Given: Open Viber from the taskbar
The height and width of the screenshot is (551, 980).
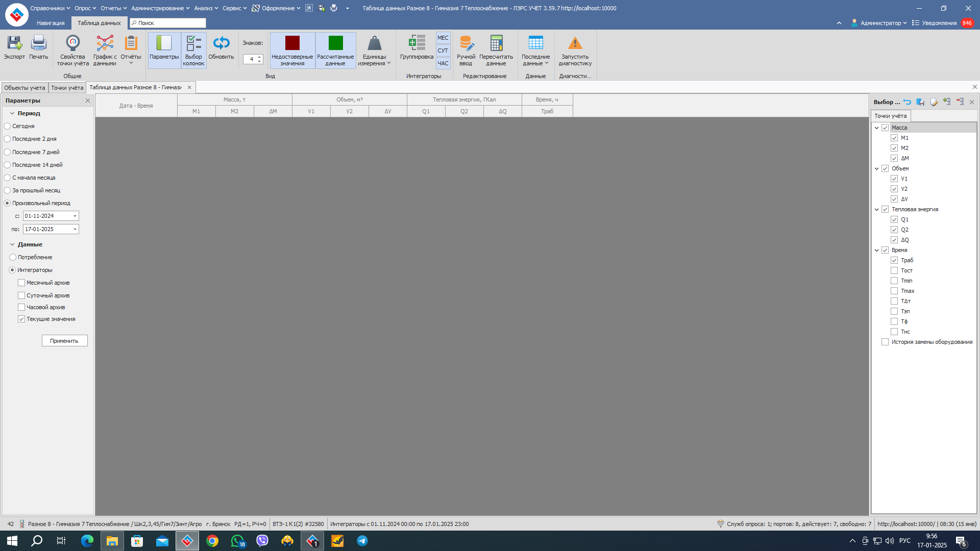Looking at the screenshot, I should click(x=262, y=541).
